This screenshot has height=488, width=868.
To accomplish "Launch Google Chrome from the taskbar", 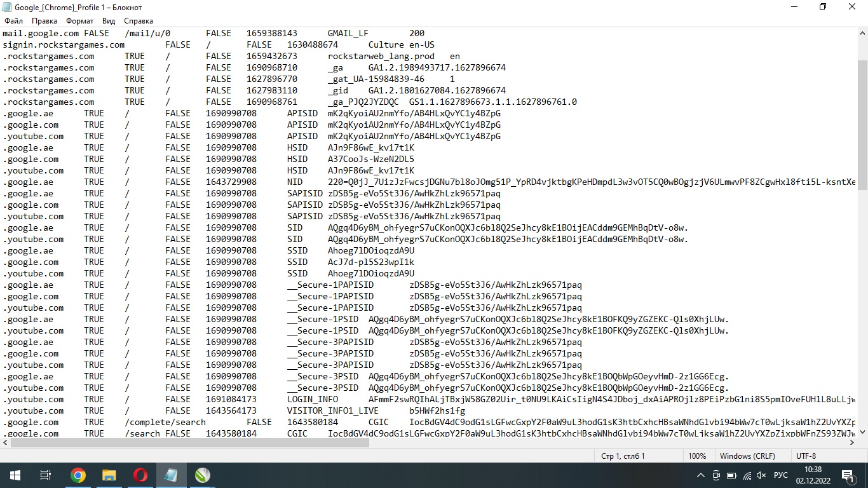I will coord(78,475).
